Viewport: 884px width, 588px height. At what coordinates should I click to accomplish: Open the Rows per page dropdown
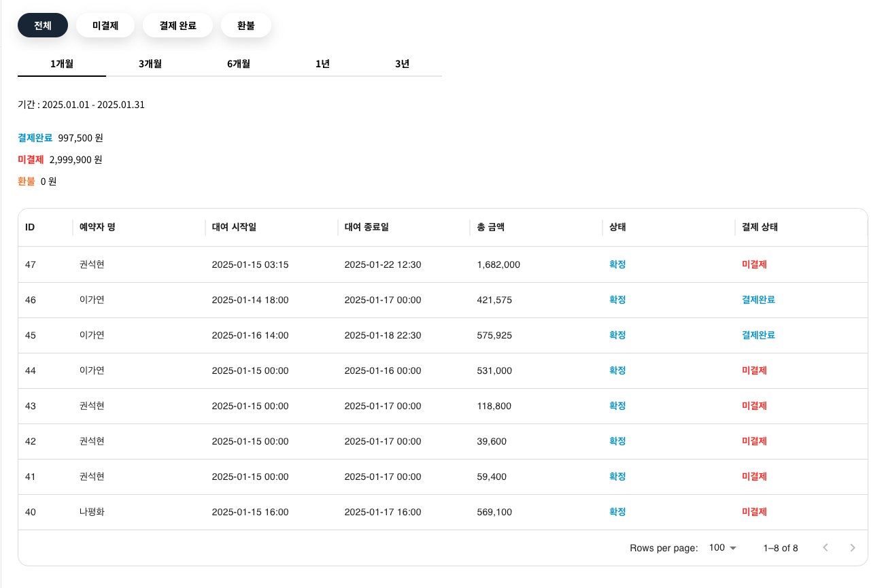click(x=722, y=548)
